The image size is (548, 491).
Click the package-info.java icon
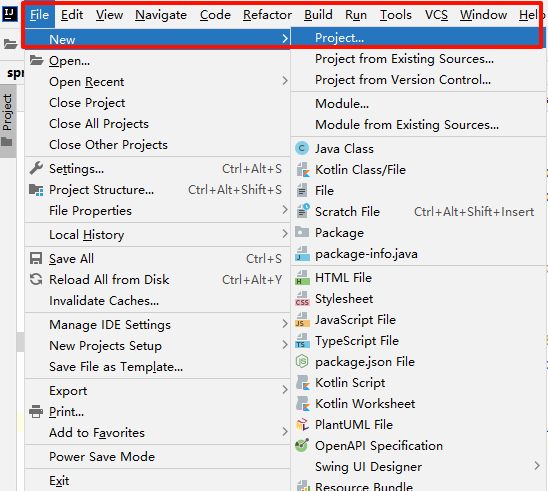302,254
